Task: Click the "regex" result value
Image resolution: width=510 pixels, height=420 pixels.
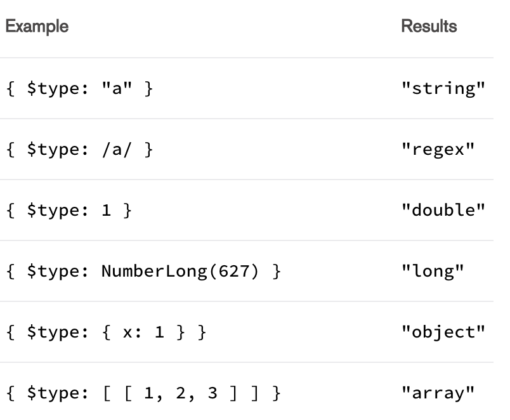Action: [438, 149]
